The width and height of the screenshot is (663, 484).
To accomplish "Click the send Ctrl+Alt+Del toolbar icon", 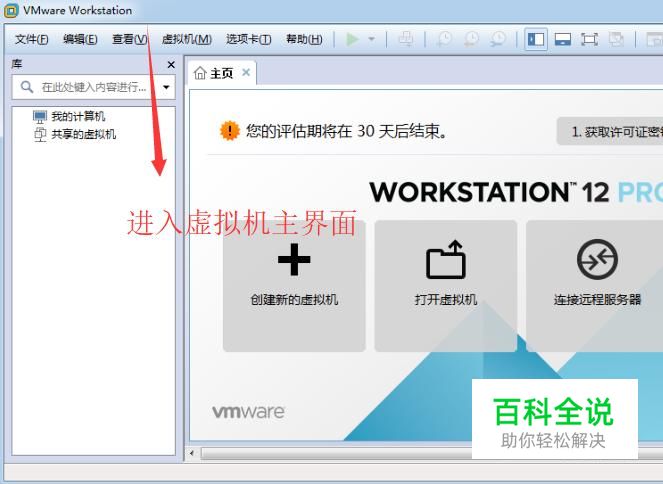I will point(405,39).
